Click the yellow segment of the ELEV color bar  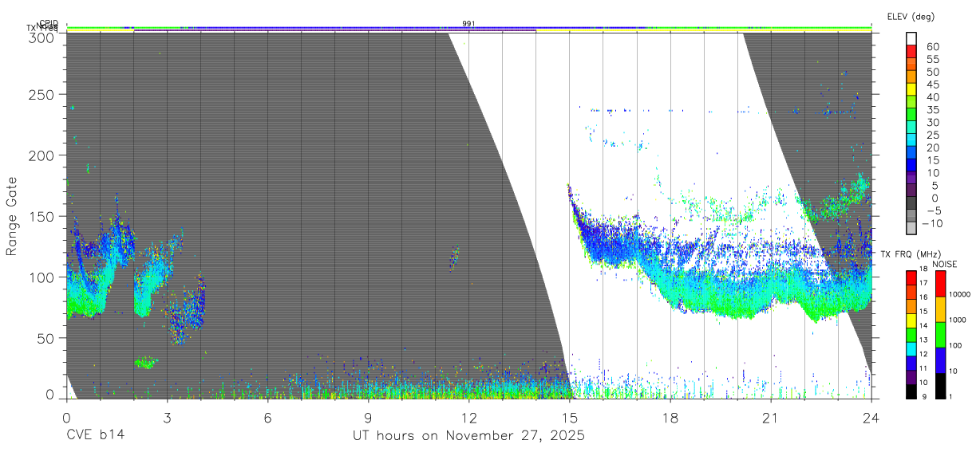(911, 89)
